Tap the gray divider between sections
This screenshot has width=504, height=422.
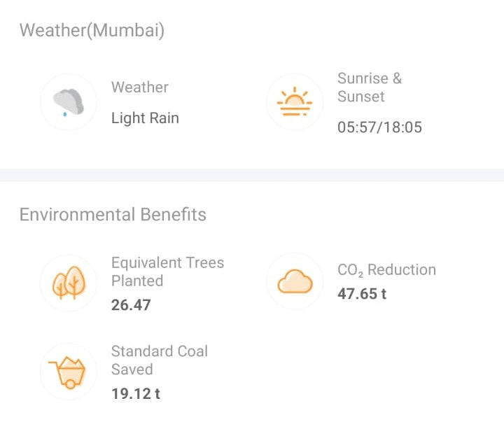coord(252,175)
